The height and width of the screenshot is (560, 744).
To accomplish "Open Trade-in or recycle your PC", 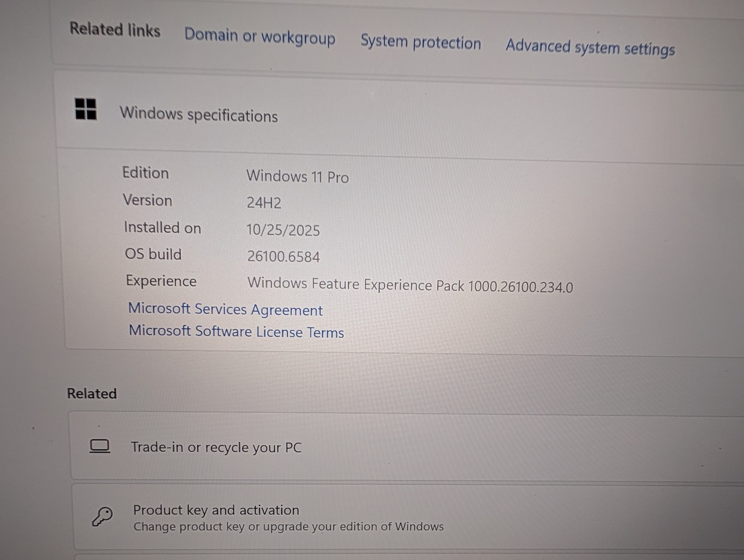I will click(x=408, y=447).
